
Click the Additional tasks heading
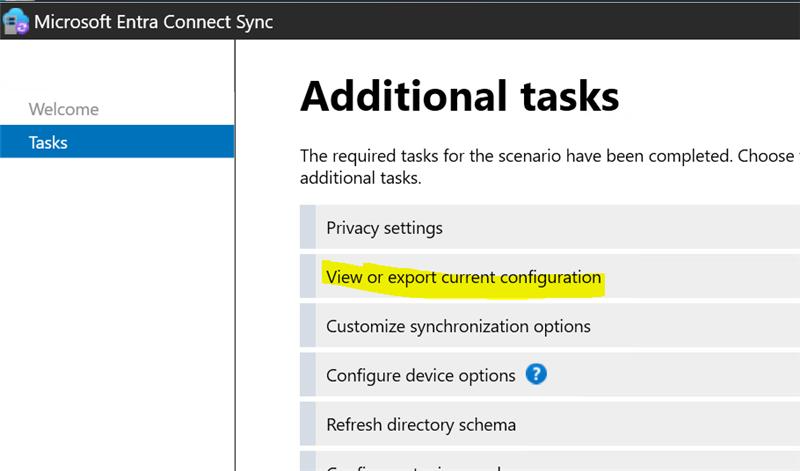click(459, 96)
